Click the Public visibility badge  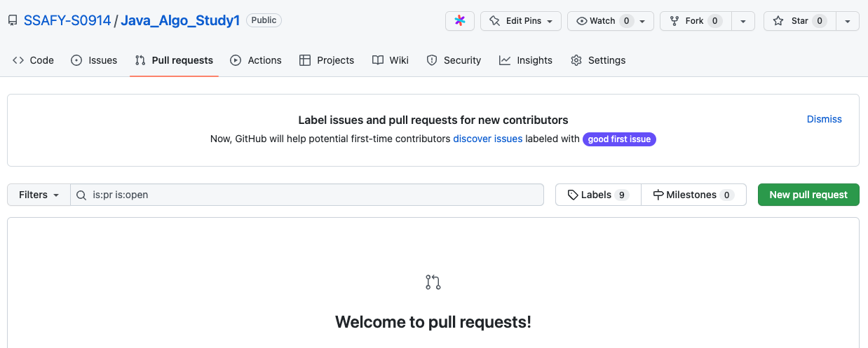click(x=264, y=20)
